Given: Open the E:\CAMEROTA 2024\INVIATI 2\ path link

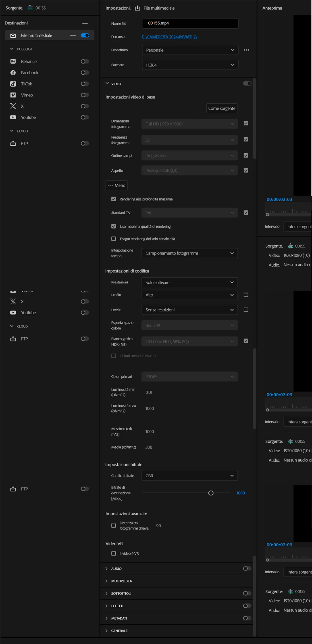Looking at the screenshot, I should [x=170, y=37].
